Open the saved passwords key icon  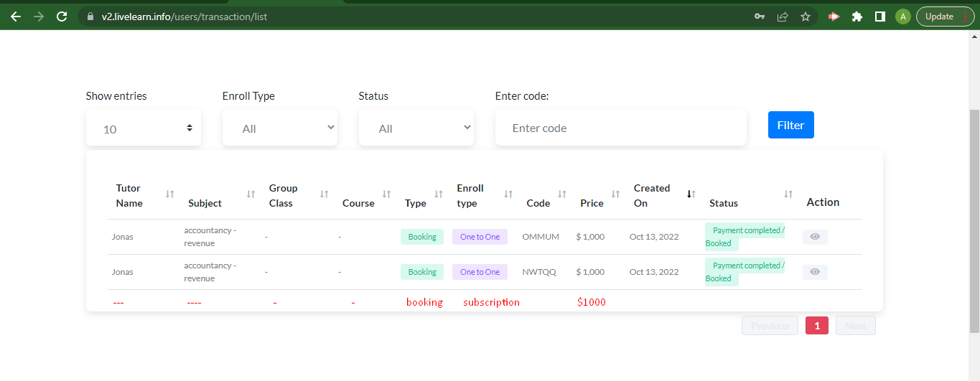(x=760, y=17)
